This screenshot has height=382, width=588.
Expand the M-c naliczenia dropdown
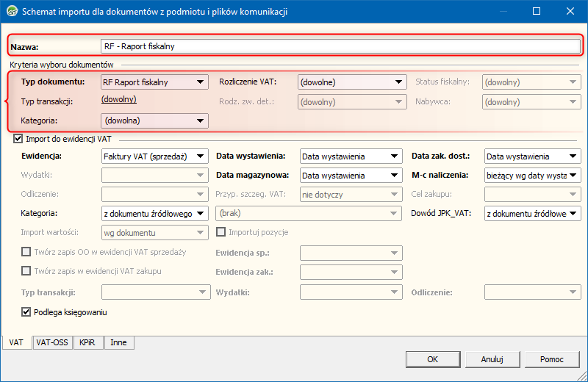tap(573, 176)
